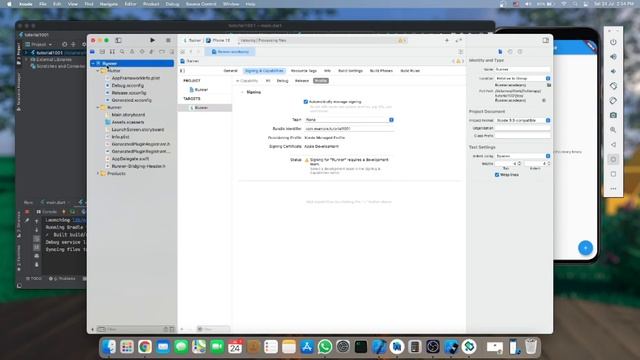This screenshot has width=640, height=360.
Task: Open the Project Format dropdown
Action: click(x=522, y=120)
